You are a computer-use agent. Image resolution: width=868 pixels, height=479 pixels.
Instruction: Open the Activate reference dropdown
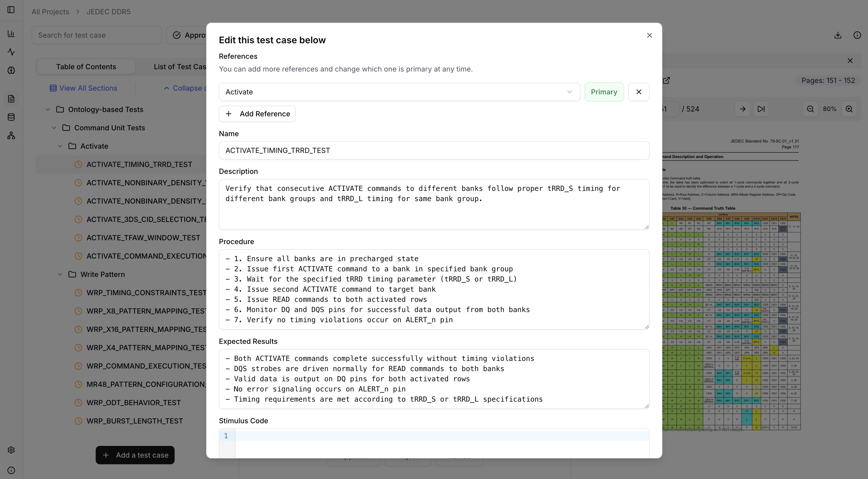coord(569,92)
